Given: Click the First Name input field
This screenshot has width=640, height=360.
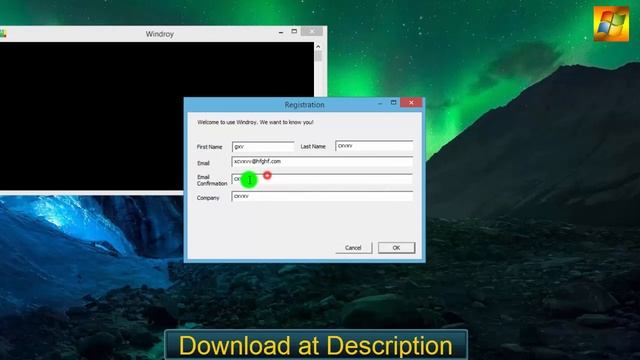Looking at the screenshot, I should click(x=263, y=147).
